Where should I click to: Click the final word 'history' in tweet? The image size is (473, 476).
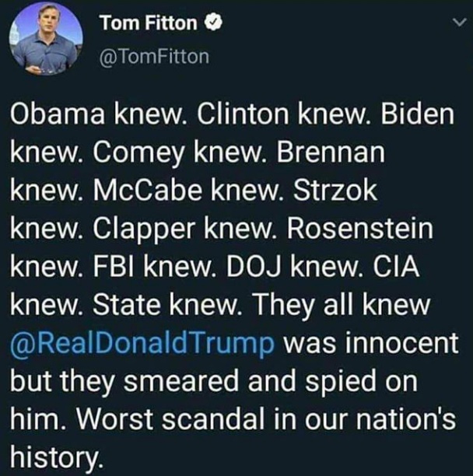click(x=54, y=458)
